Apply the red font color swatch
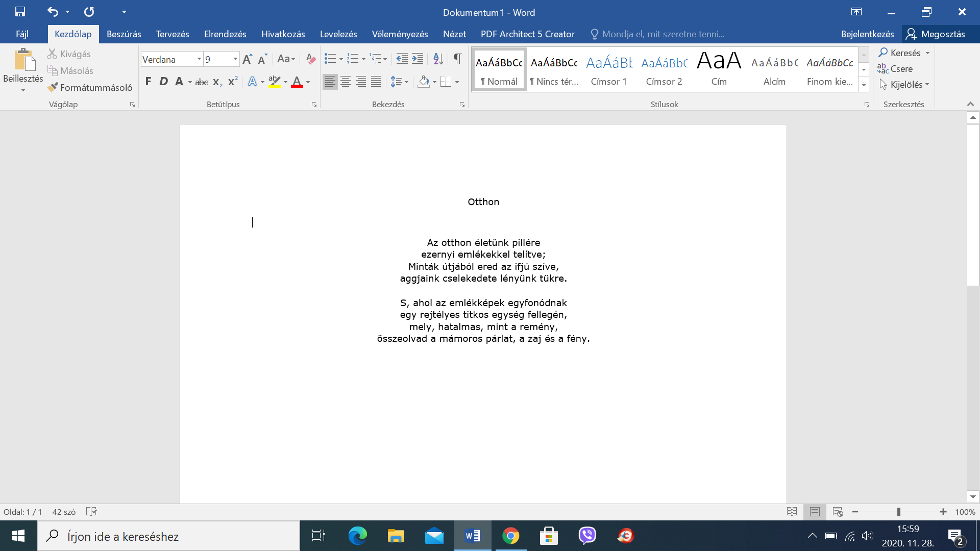980x551 pixels. tap(297, 82)
